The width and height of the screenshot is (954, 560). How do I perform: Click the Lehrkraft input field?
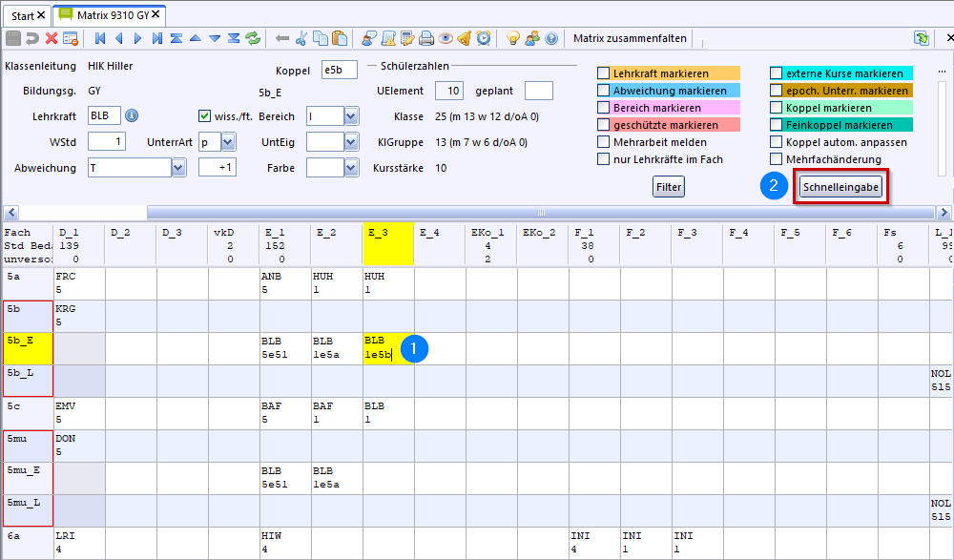point(104,115)
